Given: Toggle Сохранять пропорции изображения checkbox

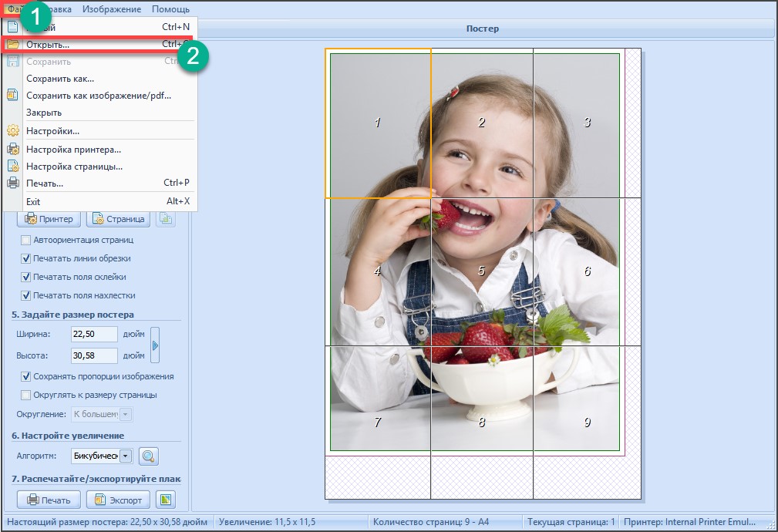Looking at the screenshot, I should pos(26,376).
